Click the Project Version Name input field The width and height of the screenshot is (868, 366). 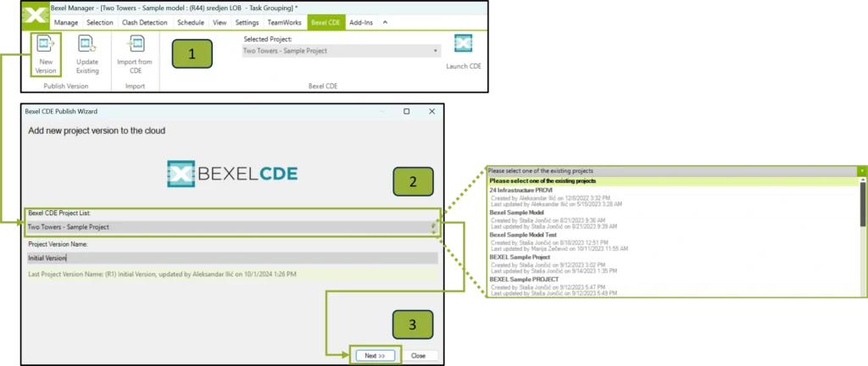232,258
